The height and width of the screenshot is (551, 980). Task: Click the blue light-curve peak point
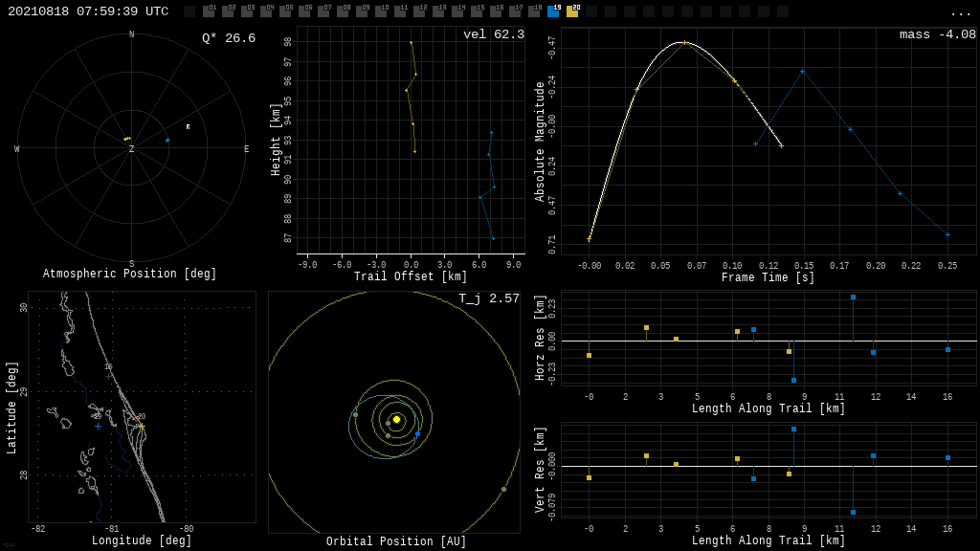tap(803, 71)
